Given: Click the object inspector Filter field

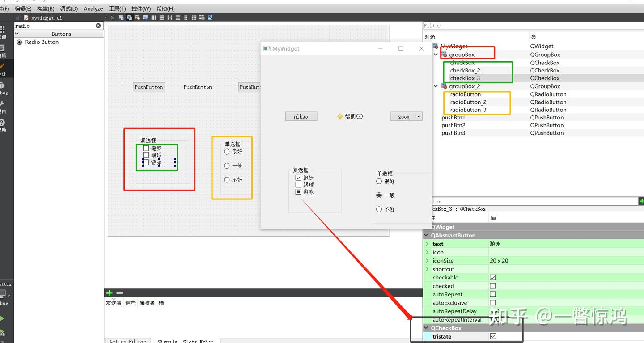Looking at the screenshot, I should pyautogui.click(x=533, y=25).
